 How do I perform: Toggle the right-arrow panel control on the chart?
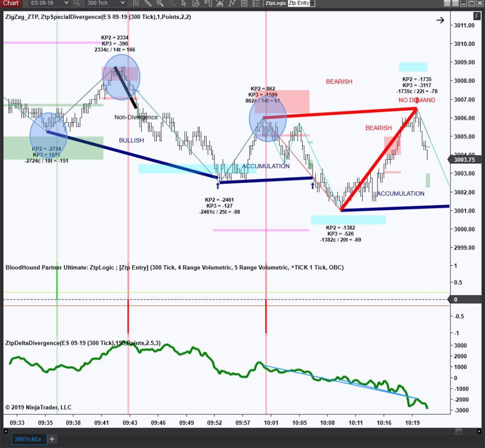coord(440,20)
